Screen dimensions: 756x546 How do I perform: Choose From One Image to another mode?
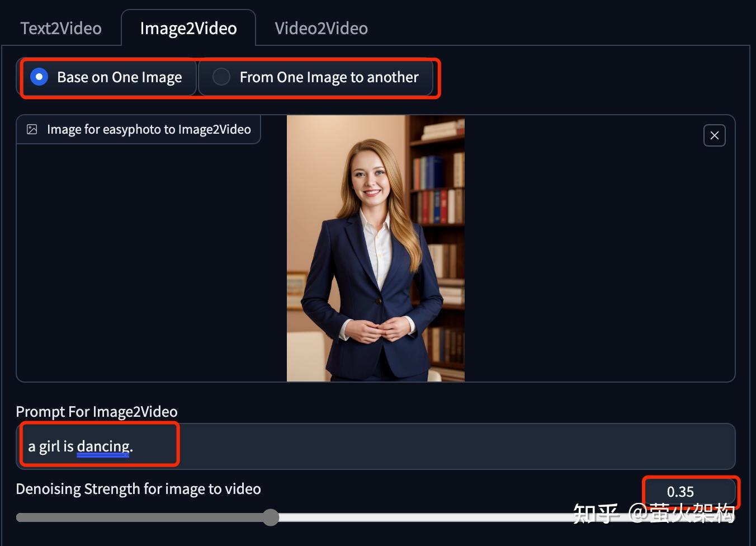click(328, 77)
